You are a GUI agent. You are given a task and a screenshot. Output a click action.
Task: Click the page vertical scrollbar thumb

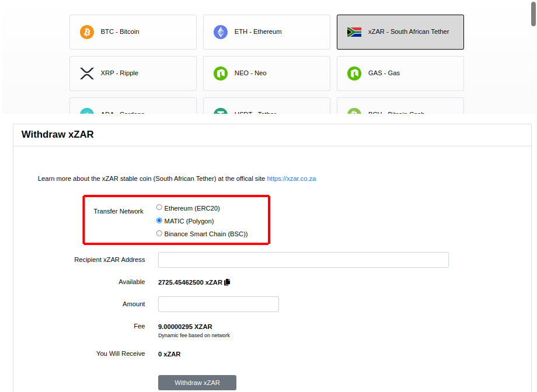pos(533,13)
